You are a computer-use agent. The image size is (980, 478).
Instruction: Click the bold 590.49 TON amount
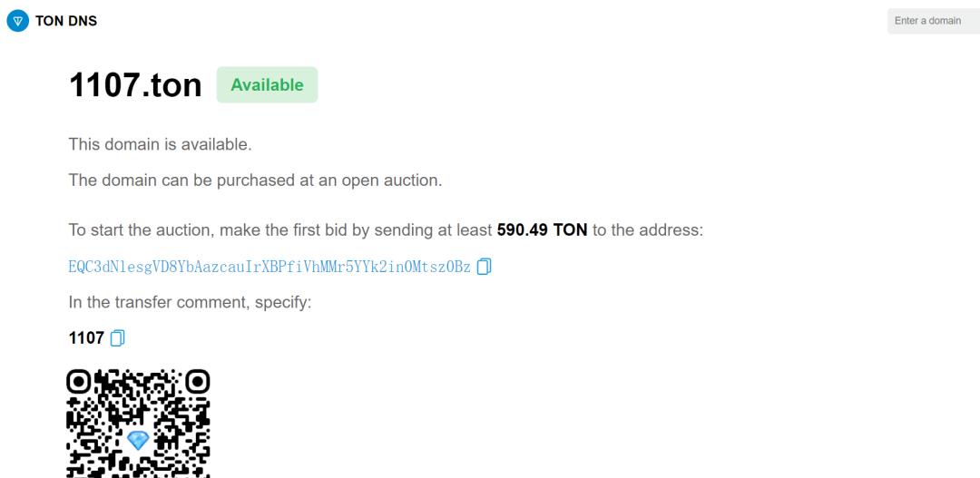(x=542, y=229)
